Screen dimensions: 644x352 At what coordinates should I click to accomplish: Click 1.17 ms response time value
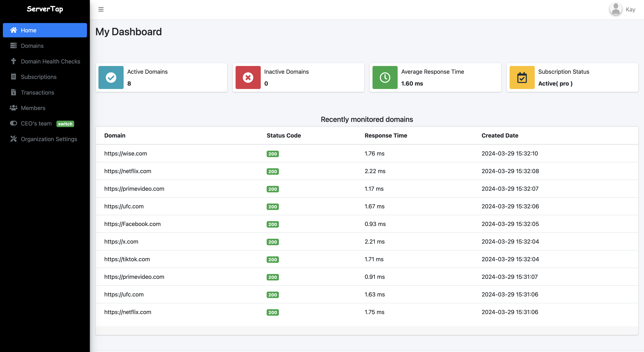pyautogui.click(x=374, y=189)
